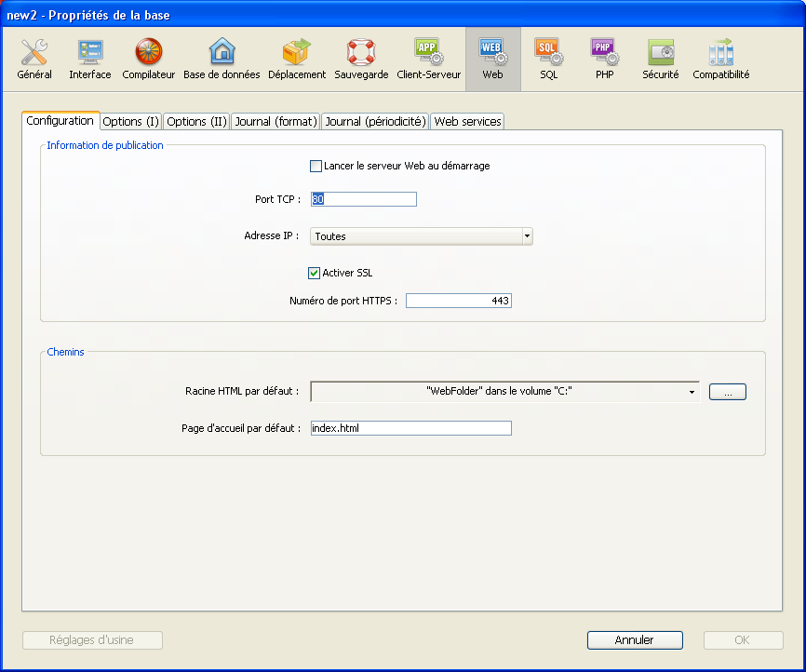Open the Compatibilité settings page
806x672 pixels.
[x=720, y=59]
